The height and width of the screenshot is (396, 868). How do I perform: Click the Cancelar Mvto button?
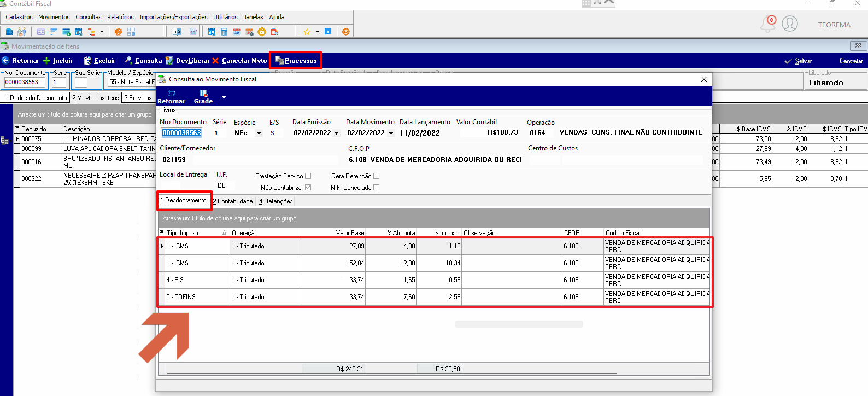point(239,61)
